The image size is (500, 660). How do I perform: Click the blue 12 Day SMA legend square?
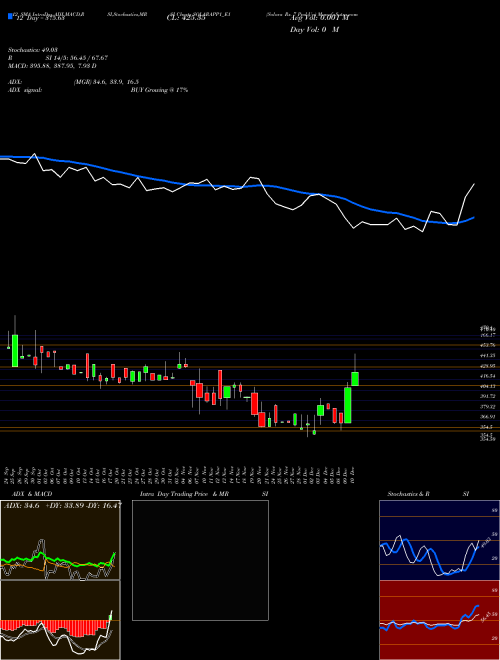(x=10, y=16)
